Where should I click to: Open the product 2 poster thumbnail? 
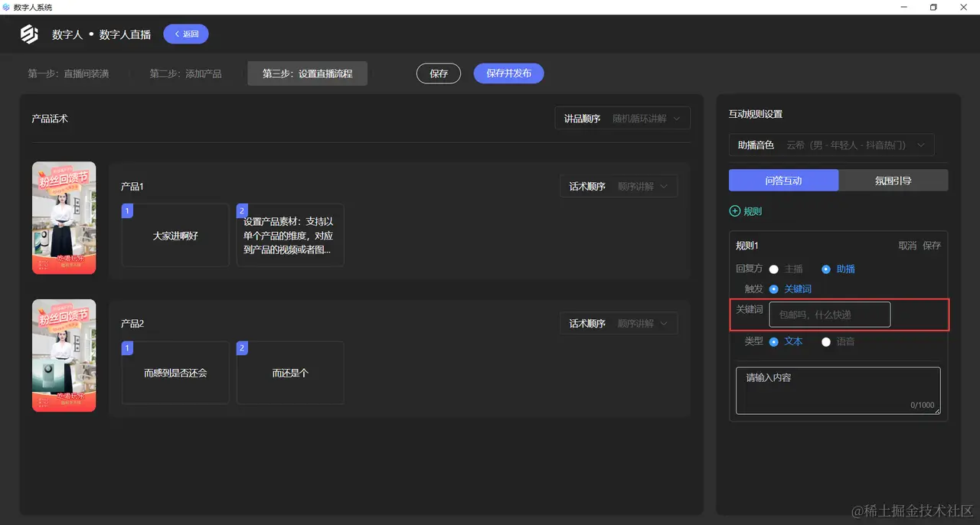pyautogui.click(x=64, y=355)
